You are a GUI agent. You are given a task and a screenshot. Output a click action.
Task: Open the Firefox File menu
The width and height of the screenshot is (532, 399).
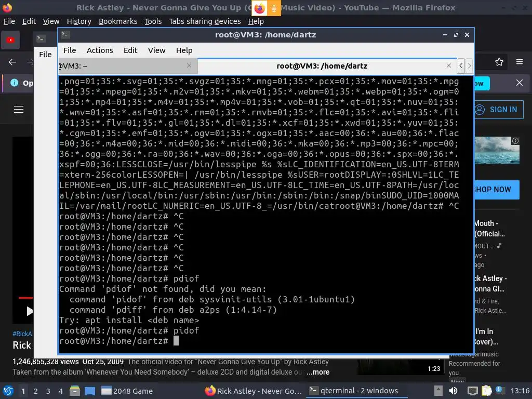click(9, 21)
